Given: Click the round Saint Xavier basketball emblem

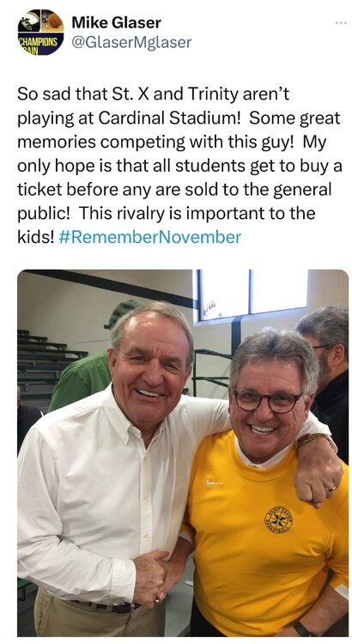Looking at the screenshot, I should point(278,520).
